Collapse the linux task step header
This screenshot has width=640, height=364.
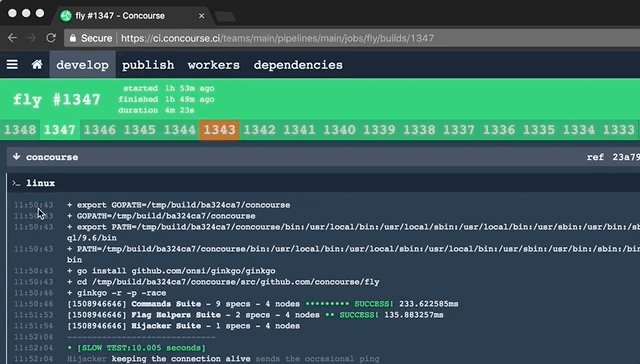tap(323, 183)
